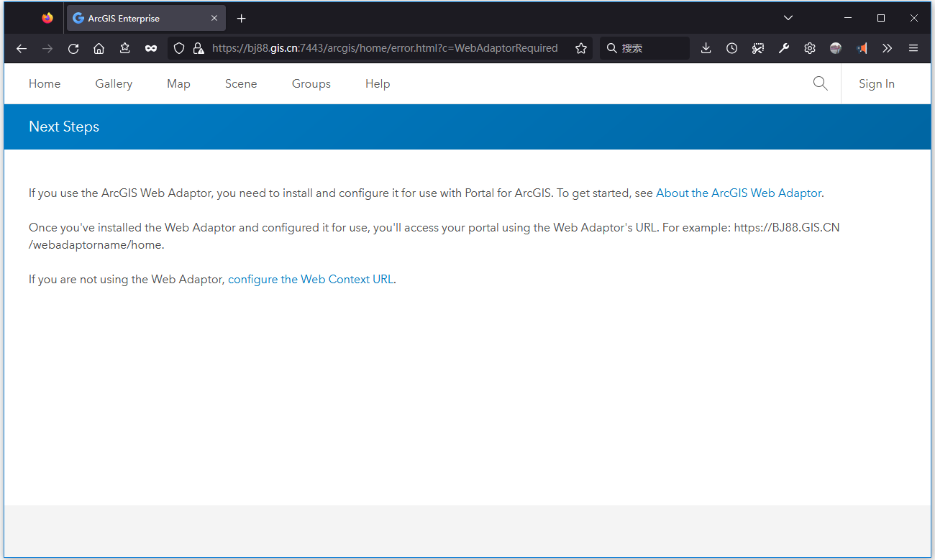
Task: View site security padlock info
Action: click(199, 48)
